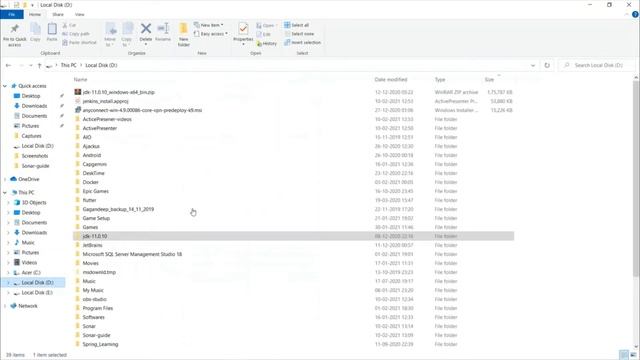The height and width of the screenshot is (360, 640).
Task: Click Paste shortcut command
Action: point(80,42)
